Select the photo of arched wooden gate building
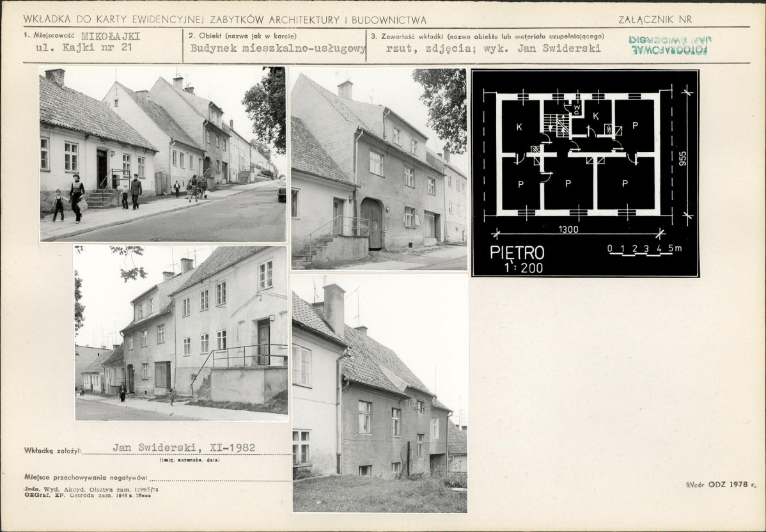The height and width of the screenshot is (532, 766). coord(379,169)
